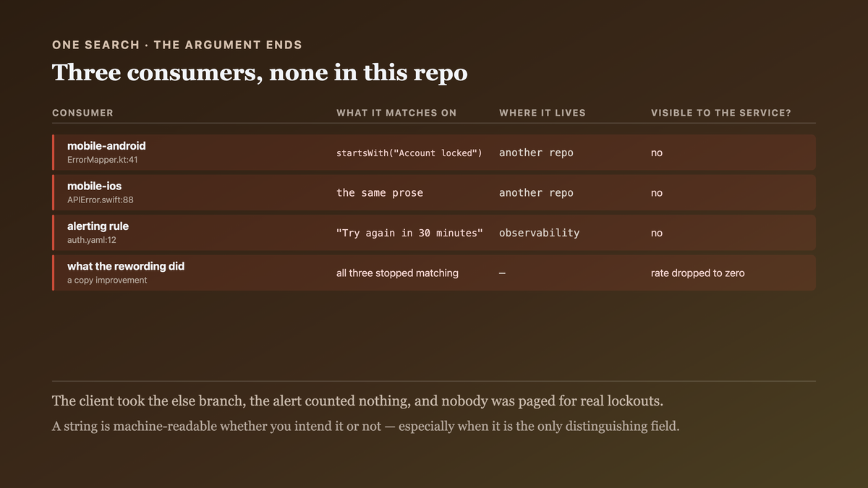This screenshot has width=868, height=488.
Task: Click 'another repo' in the mobile-ios row
Action: pyautogui.click(x=536, y=193)
